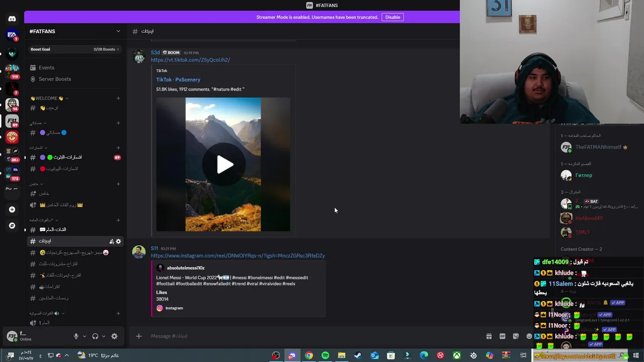Open the الترحيب channel
644x362 pixels.
(x=75, y=108)
